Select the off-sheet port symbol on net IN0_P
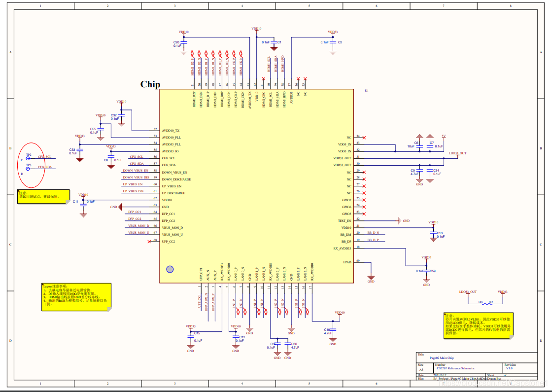The height and width of the screenshot is (392, 552). click(x=239, y=311)
